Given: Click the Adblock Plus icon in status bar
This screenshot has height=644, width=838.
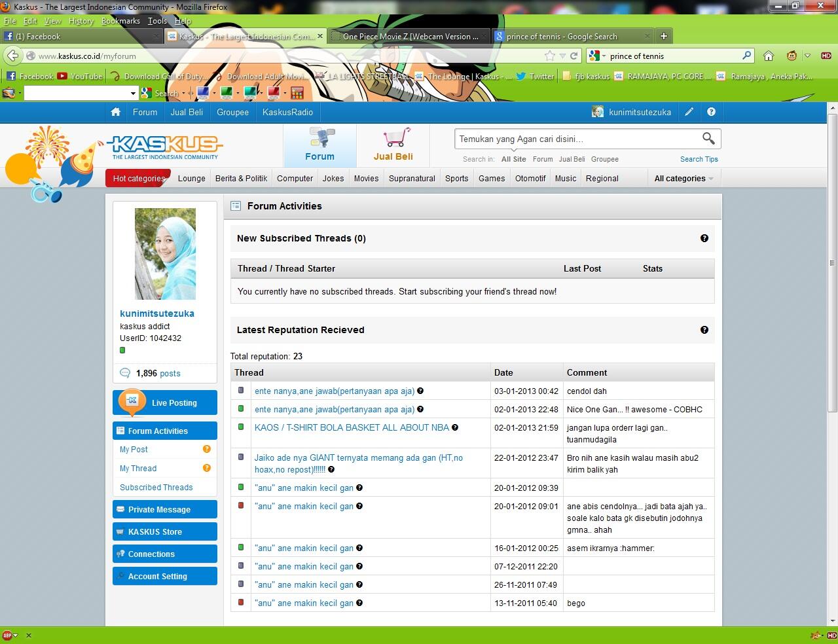Looking at the screenshot, I should tap(8, 635).
